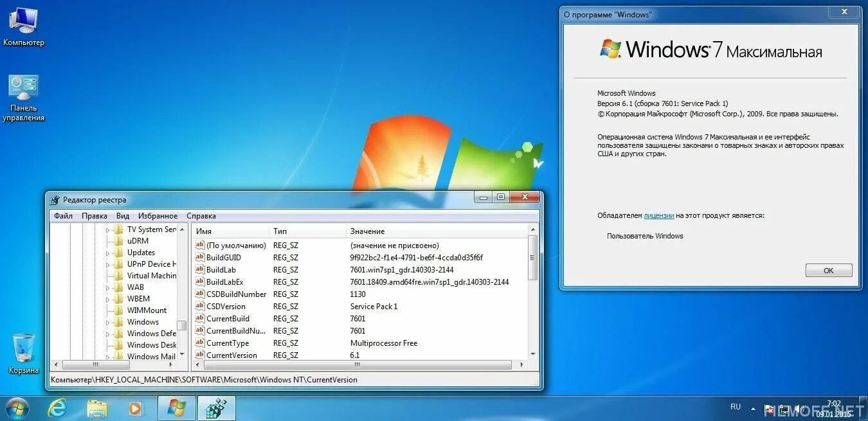Viewport: 868px width, 421px height.
Task: Open the Файл menu
Action: coord(63,216)
